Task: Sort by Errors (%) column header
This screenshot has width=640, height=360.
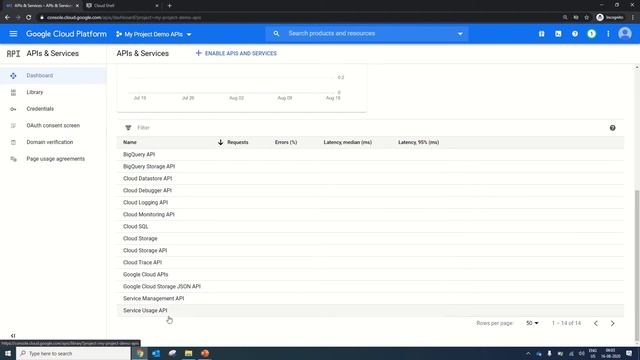Action: pos(286,142)
